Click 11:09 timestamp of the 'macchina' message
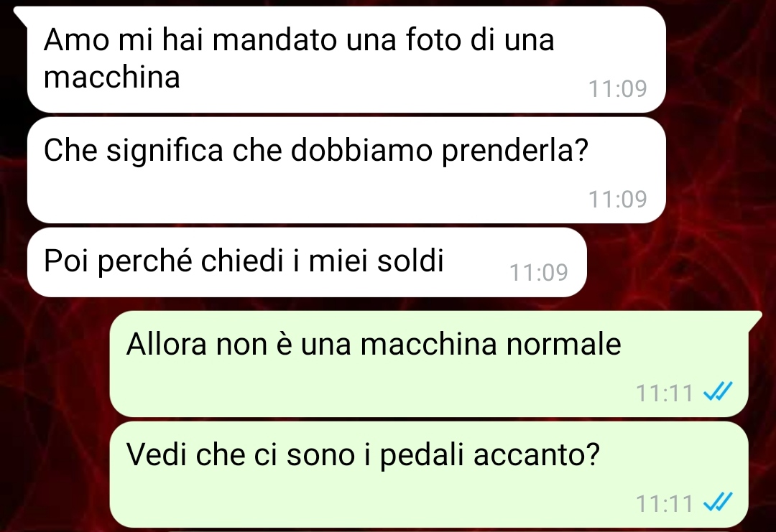Image resolution: width=776 pixels, height=532 pixels. pos(618,89)
